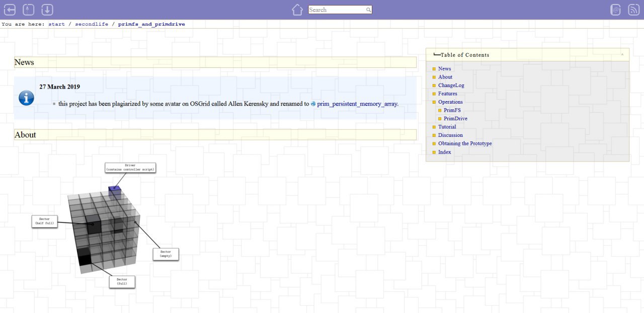Open the 'primfs_and_primdrive' breadcrumb link

click(x=151, y=24)
